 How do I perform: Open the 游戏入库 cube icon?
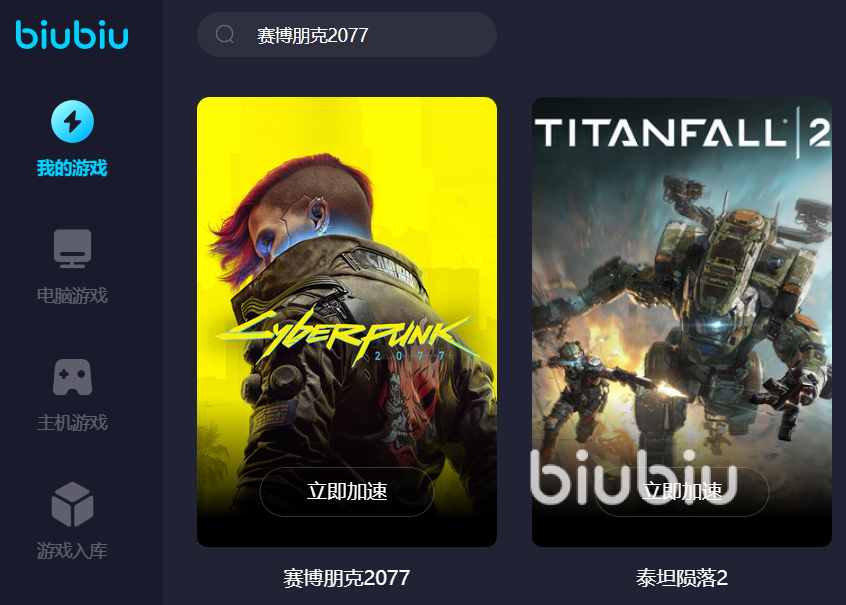click(72, 504)
